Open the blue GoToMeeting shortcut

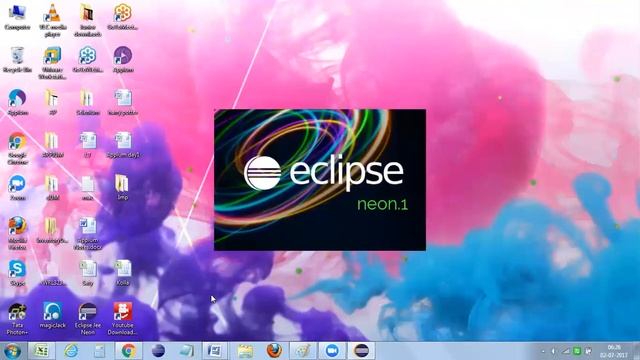[87, 60]
